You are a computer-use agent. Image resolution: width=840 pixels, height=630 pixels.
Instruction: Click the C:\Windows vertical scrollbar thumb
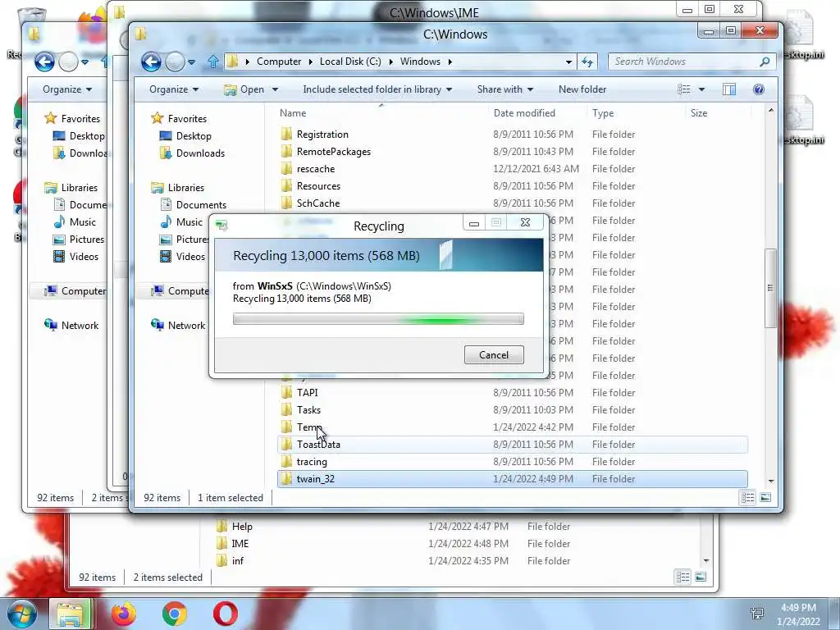click(770, 288)
